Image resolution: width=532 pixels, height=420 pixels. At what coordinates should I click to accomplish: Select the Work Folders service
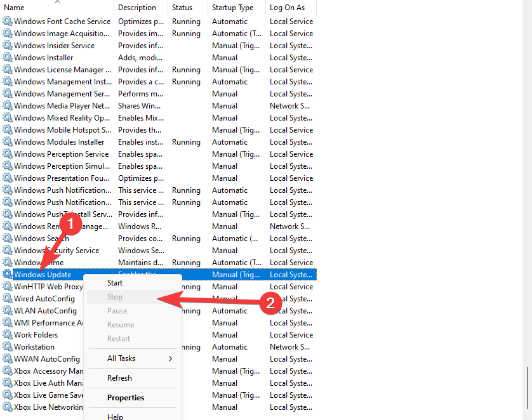pyautogui.click(x=36, y=335)
